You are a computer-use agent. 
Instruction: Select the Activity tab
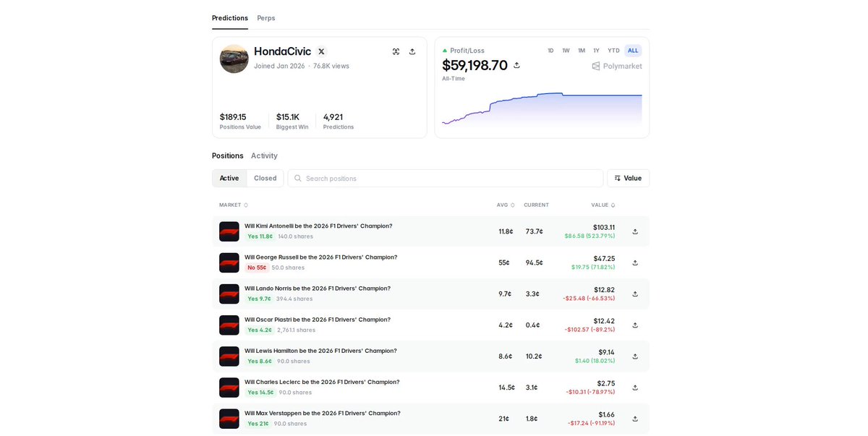tap(264, 155)
